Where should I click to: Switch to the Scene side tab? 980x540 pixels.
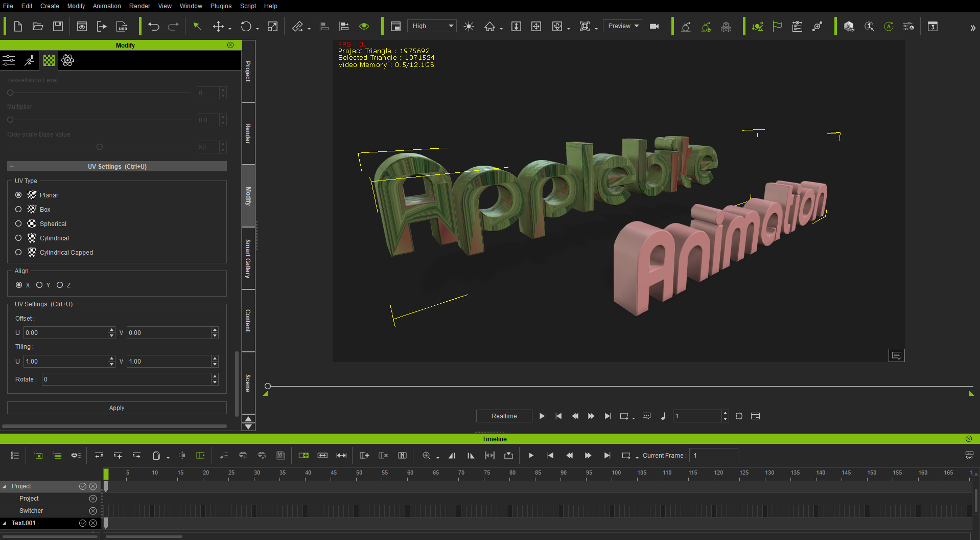pyautogui.click(x=248, y=382)
